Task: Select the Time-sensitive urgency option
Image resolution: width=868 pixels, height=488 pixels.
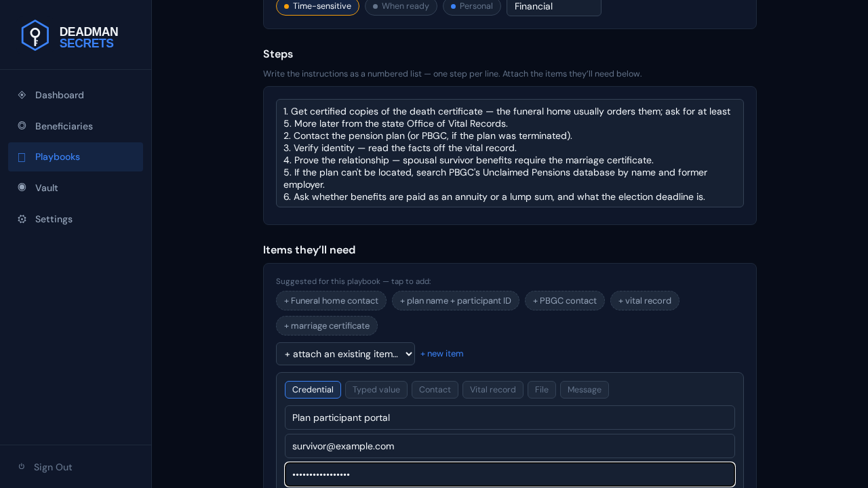Action: 317,6
